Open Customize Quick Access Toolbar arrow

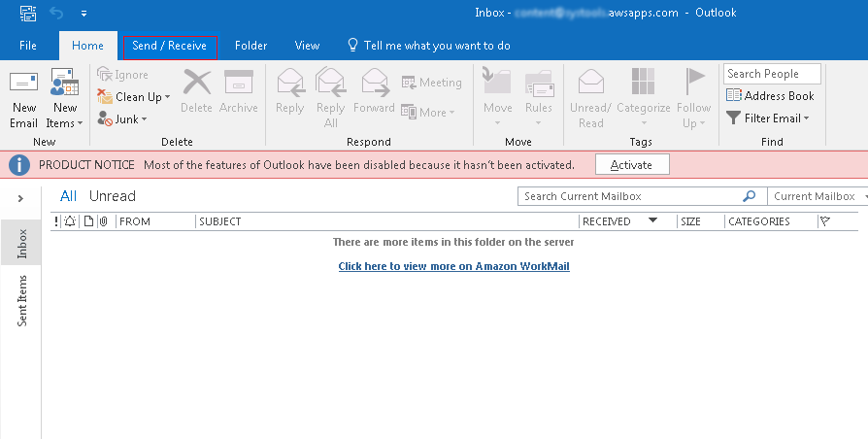(83, 14)
